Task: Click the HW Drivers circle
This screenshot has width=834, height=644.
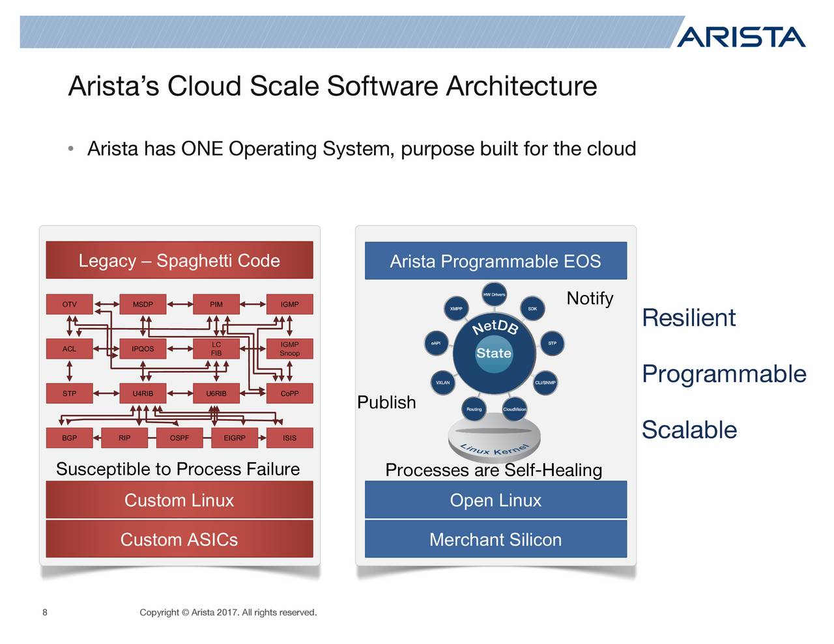Action: point(493,294)
